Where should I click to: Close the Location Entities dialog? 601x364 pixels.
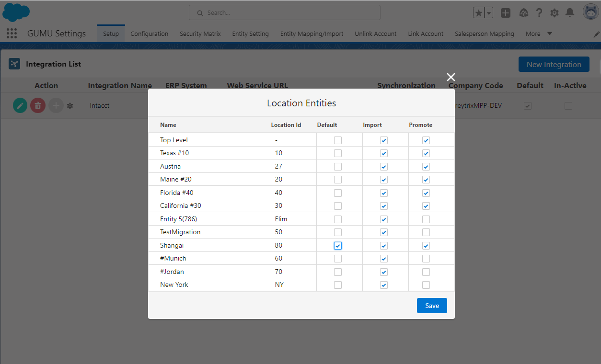pyautogui.click(x=451, y=77)
